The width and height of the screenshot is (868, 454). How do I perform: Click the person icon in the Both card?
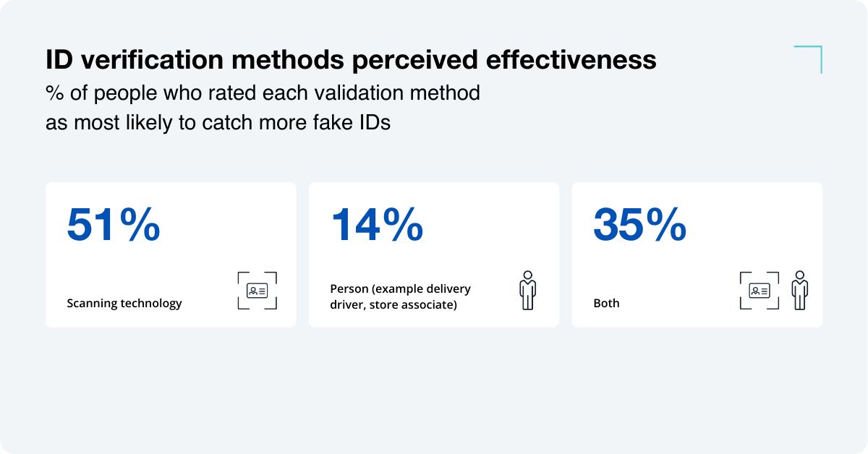click(x=799, y=291)
